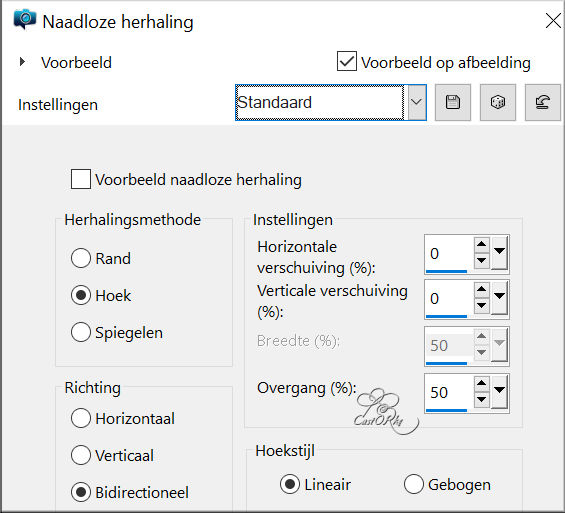Expand the Voorbeeld preview section

click(x=22, y=62)
